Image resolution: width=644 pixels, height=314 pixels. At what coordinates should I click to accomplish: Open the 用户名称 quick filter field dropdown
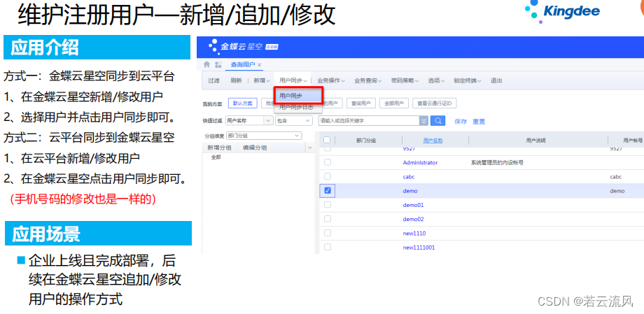249,121
